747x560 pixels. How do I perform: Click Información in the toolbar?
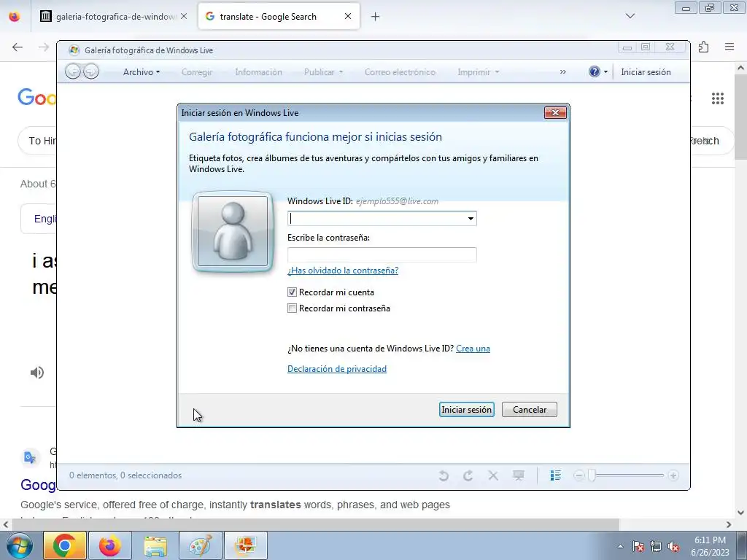click(258, 72)
